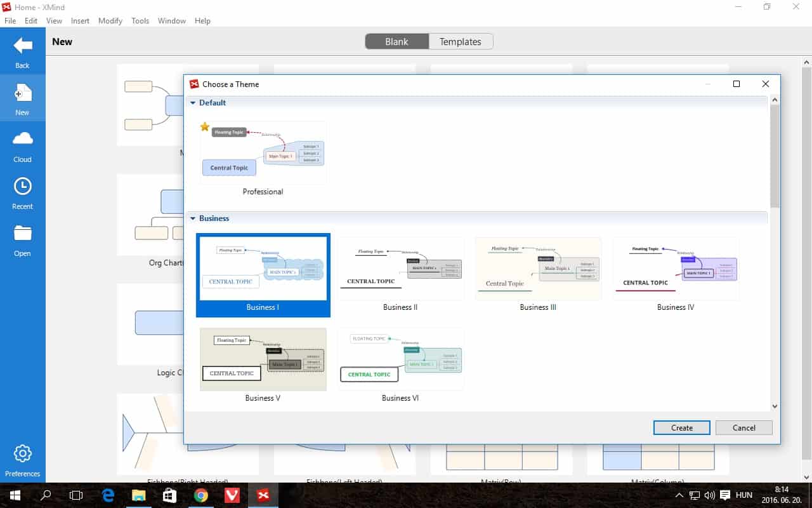
Task: Open Windows Store taskbar icon
Action: (170, 495)
